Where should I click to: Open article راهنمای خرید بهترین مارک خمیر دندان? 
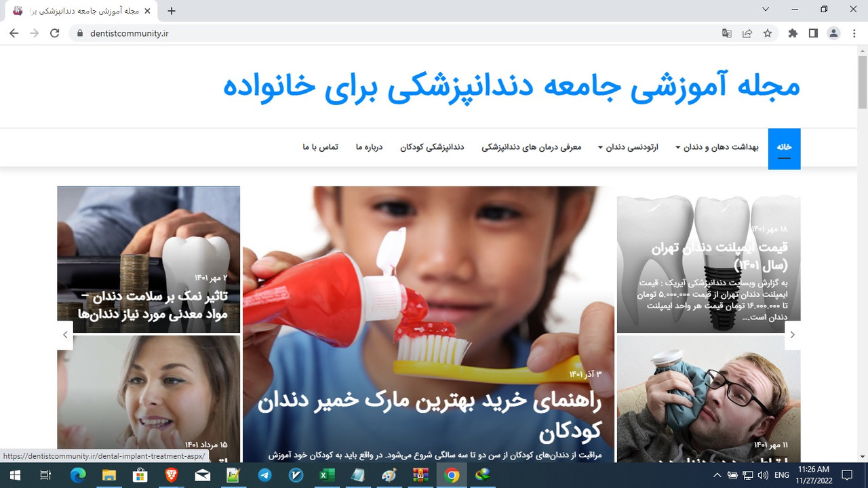(x=429, y=415)
